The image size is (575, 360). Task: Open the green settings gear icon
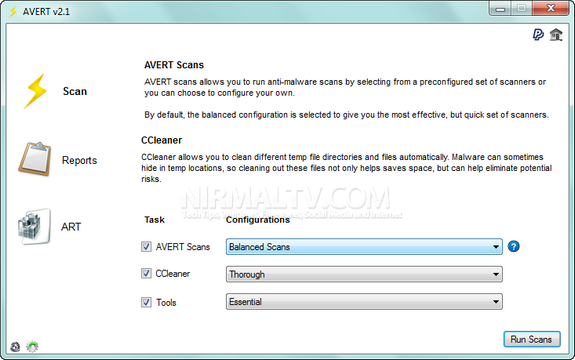pyautogui.click(x=33, y=346)
